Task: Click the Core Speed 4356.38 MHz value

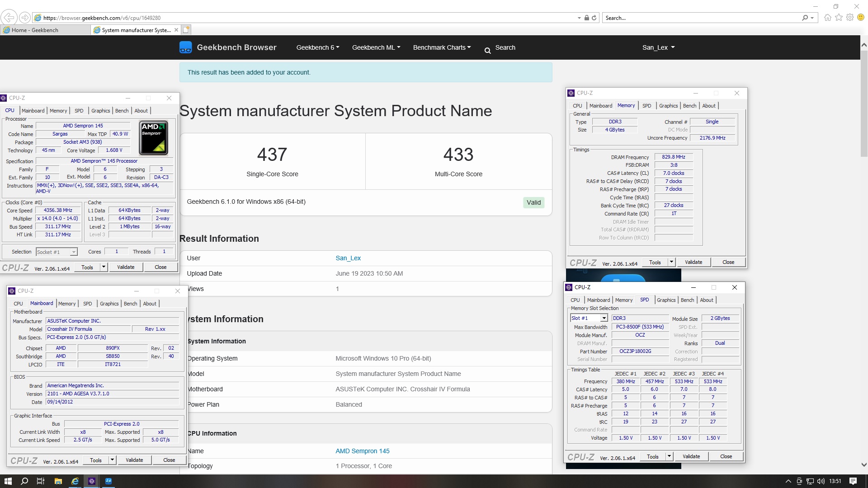Action: 58,211
